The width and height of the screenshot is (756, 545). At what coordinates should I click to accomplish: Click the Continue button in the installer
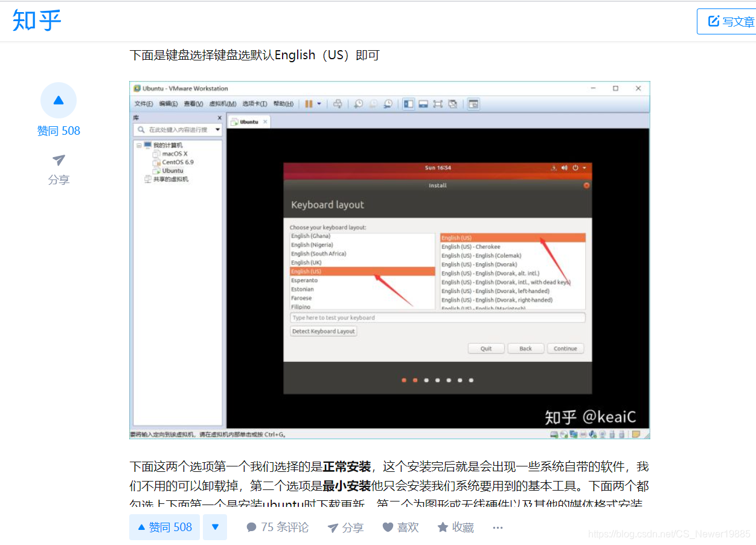566,349
